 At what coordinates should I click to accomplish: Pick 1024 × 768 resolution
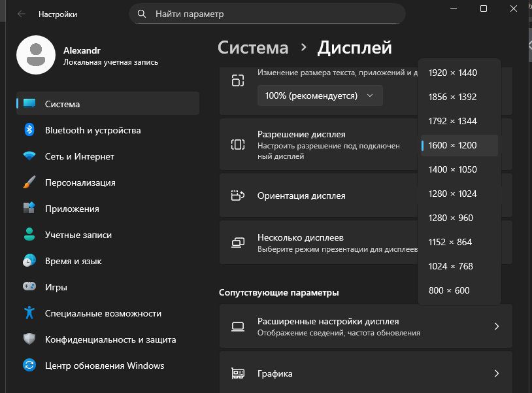pyautogui.click(x=459, y=266)
